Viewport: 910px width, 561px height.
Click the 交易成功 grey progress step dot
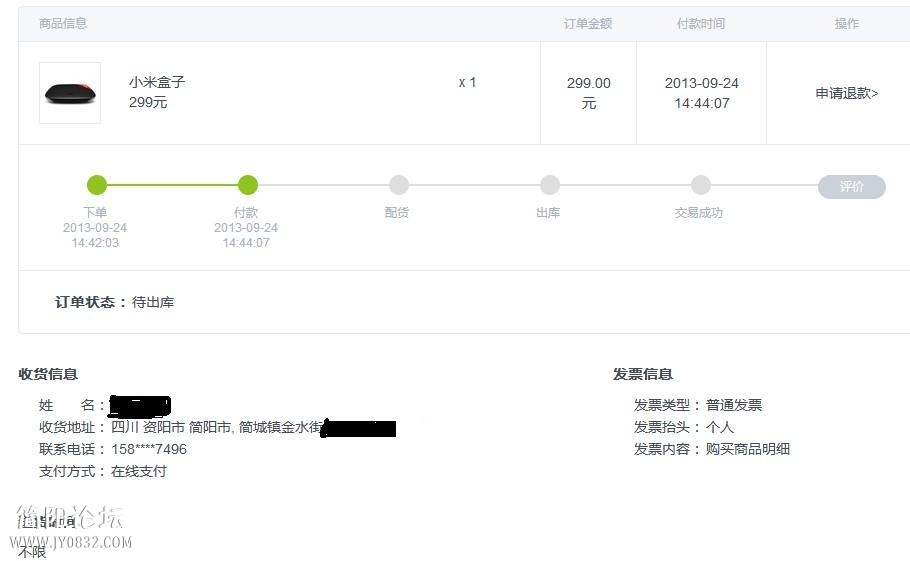[700, 185]
